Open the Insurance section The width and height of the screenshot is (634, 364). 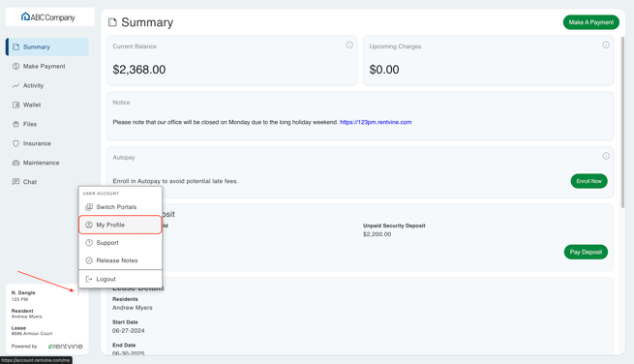47,143
